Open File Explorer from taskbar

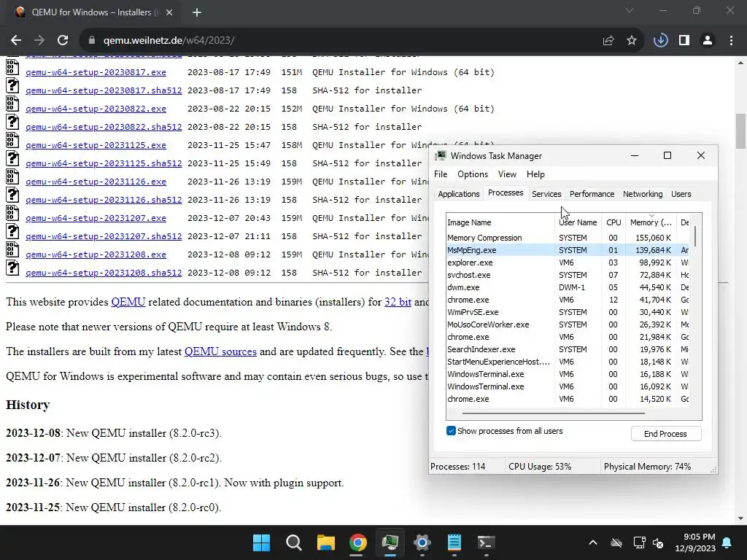click(326, 542)
